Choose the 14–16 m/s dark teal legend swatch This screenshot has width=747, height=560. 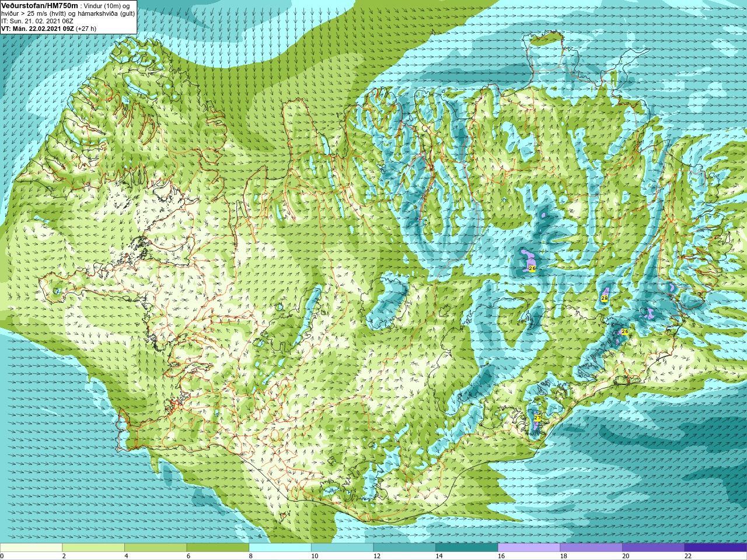pos(467,548)
